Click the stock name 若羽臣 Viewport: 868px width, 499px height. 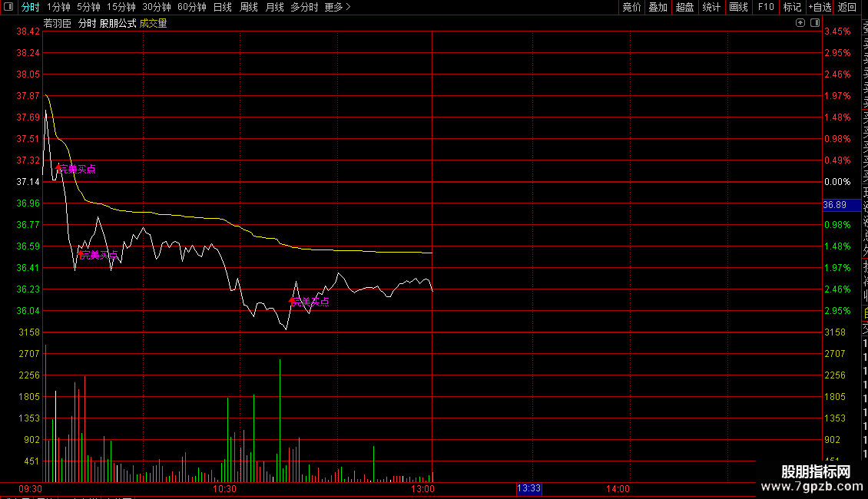[x=58, y=23]
